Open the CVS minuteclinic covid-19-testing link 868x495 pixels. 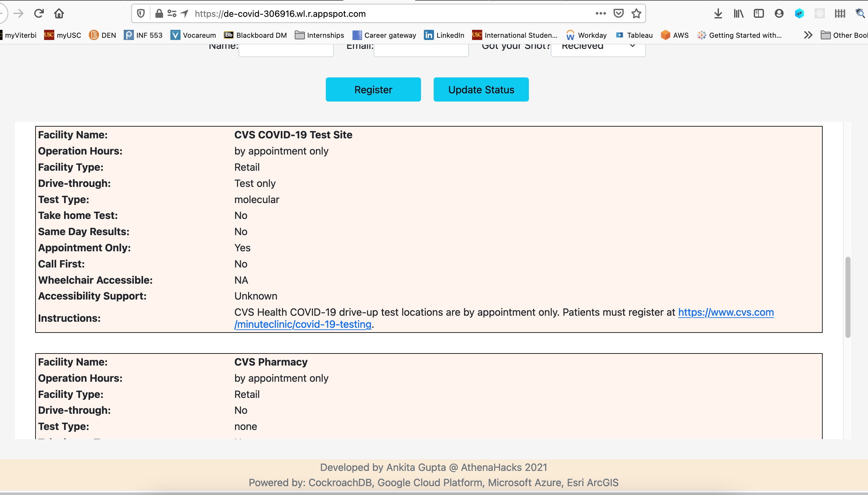(x=302, y=324)
